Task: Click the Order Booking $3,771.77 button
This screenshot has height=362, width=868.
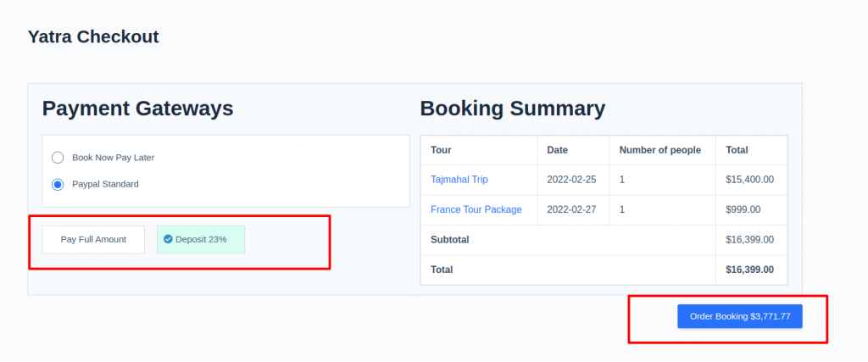Action: click(x=739, y=316)
